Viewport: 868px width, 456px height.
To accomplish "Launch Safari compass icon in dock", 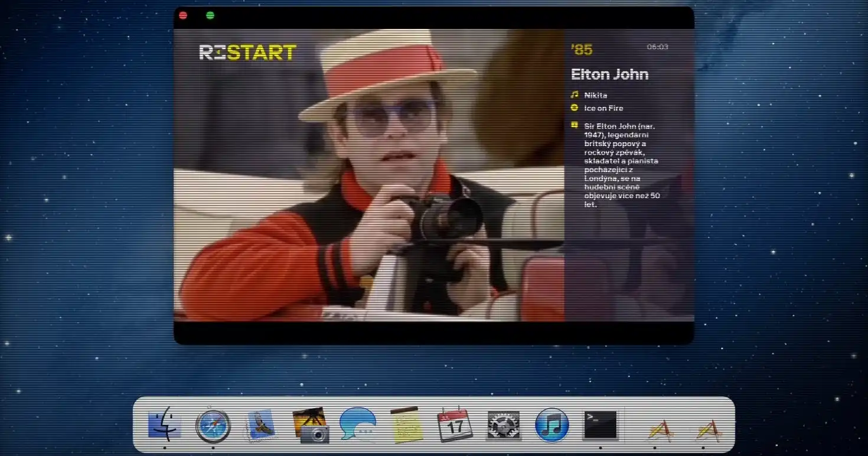I will point(213,425).
